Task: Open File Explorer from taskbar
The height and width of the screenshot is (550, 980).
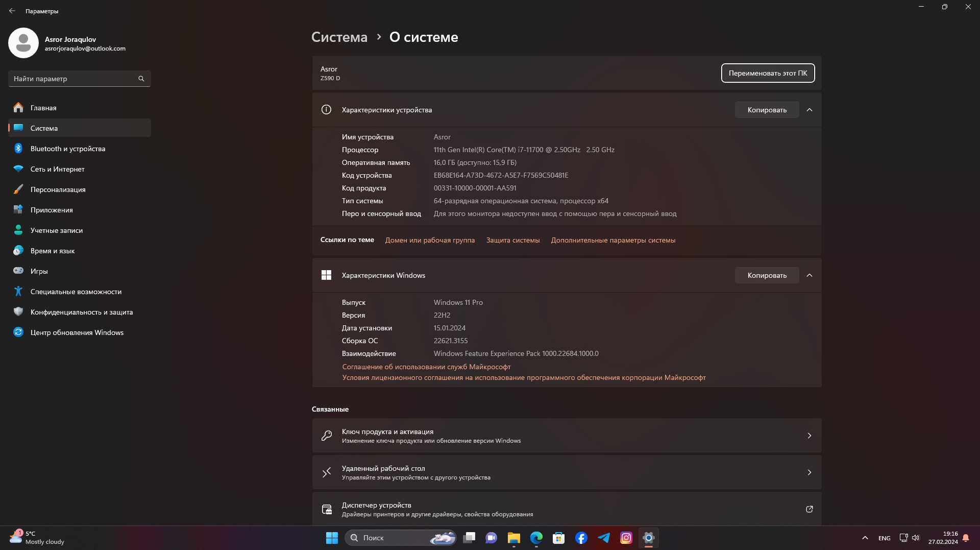Action: 514,538
